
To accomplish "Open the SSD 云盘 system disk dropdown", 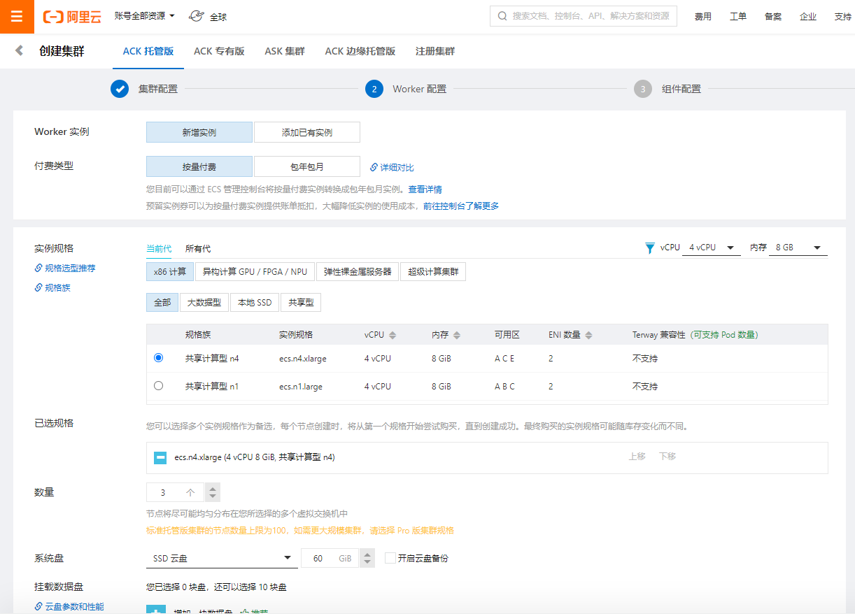I will (x=222, y=558).
